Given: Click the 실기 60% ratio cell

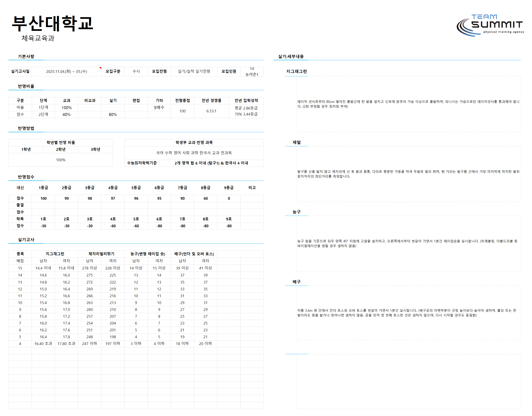Looking at the screenshot, I should (113, 114).
